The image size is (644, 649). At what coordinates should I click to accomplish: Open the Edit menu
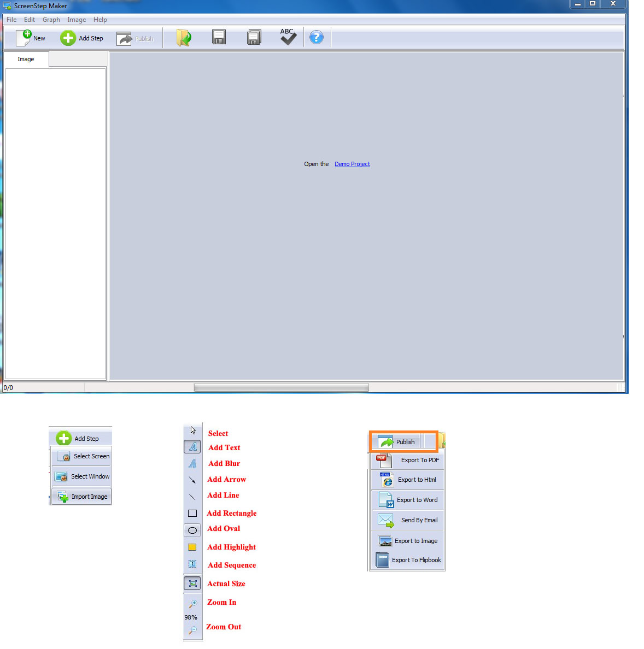tap(30, 20)
